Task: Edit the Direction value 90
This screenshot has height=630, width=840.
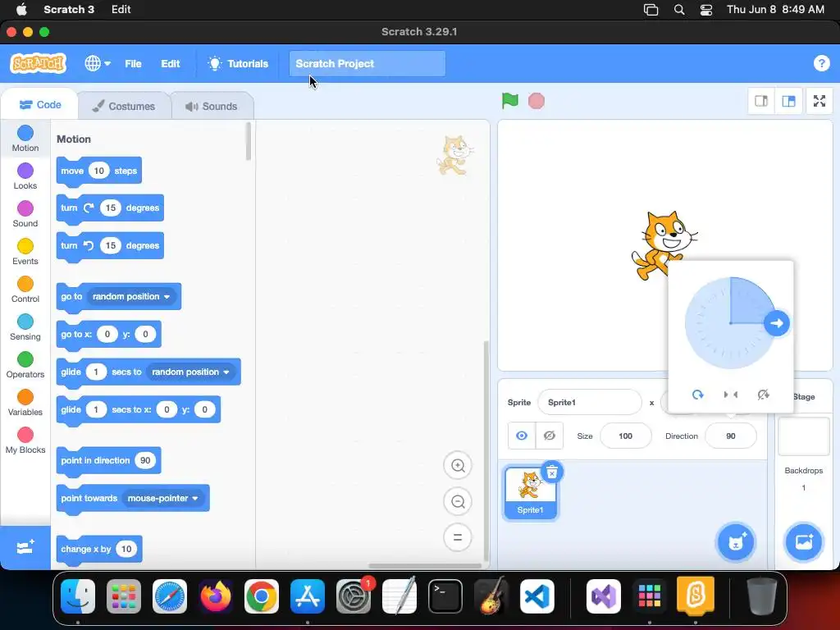Action: pos(731,436)
